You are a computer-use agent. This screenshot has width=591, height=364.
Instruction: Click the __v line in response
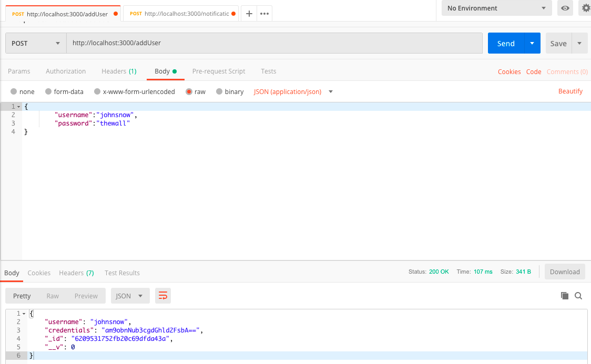(60, 347)
